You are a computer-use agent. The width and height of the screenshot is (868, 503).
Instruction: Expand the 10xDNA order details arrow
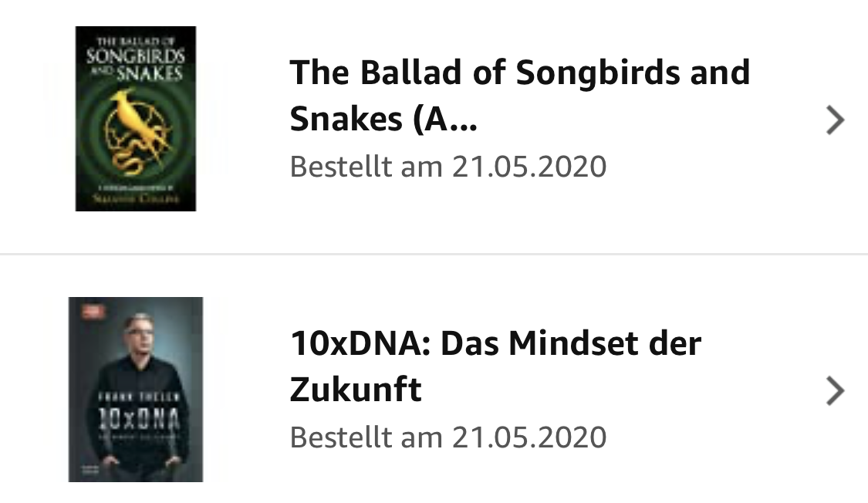[x=835, y=390]
